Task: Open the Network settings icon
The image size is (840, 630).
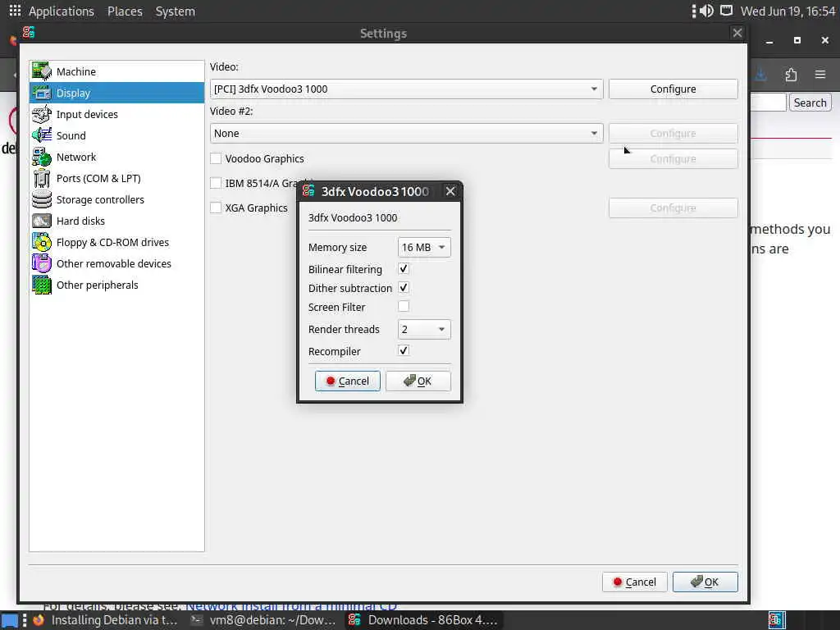Action: click(41, 157)
